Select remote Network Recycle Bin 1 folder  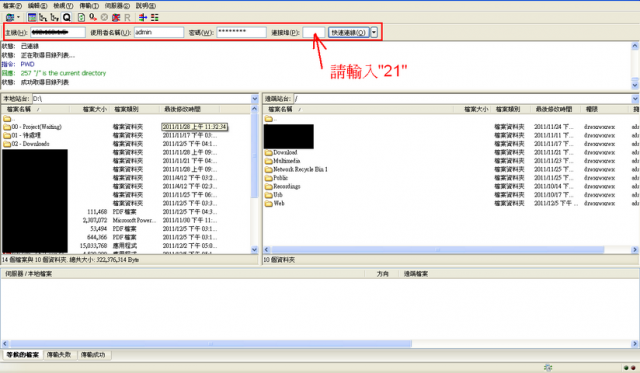(296, 169)
